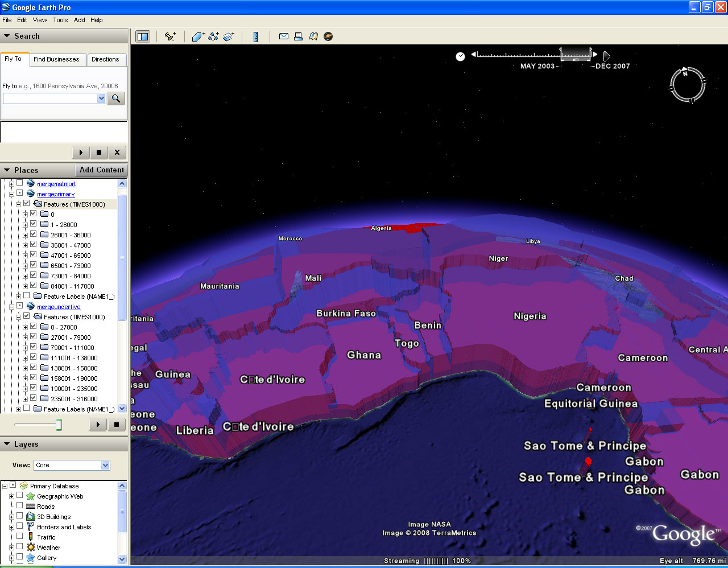Switch to the Directions tab

[105, 59]
